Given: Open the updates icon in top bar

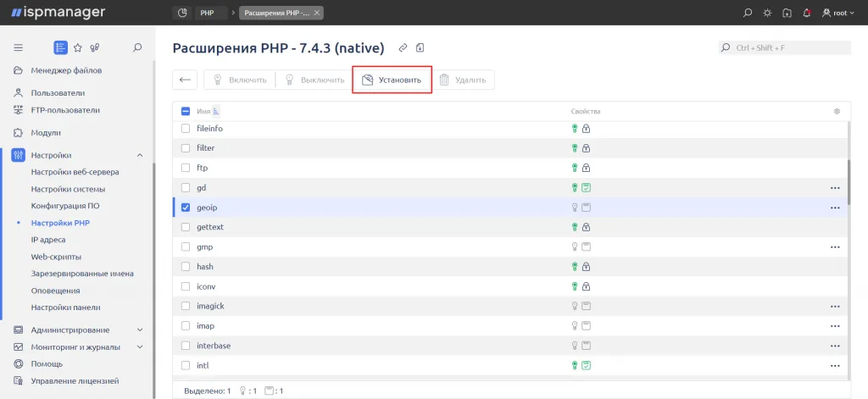Looking at the screenshot, I should coord(787,13).
